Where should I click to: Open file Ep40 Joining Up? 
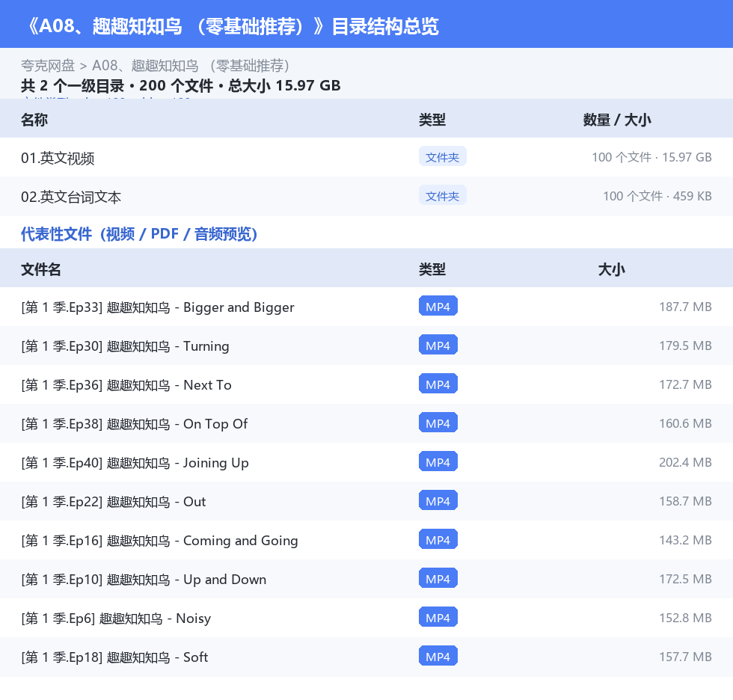tap(366, 462)
